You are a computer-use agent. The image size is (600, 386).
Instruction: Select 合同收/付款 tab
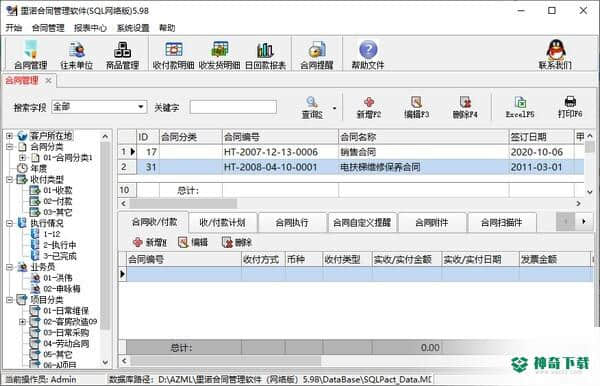tap(154, 222)
